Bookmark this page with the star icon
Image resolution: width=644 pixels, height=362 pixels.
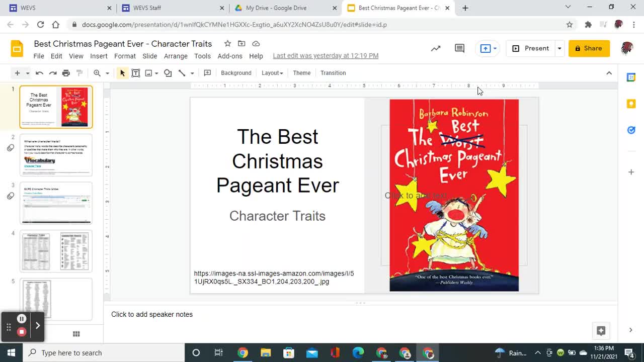coord(570,24)
